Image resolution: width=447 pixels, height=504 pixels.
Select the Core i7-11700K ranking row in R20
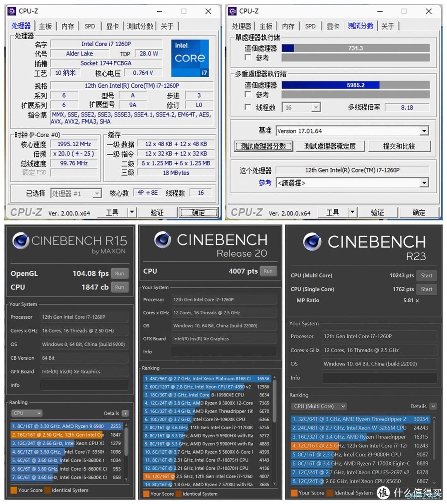pos(207,428)
